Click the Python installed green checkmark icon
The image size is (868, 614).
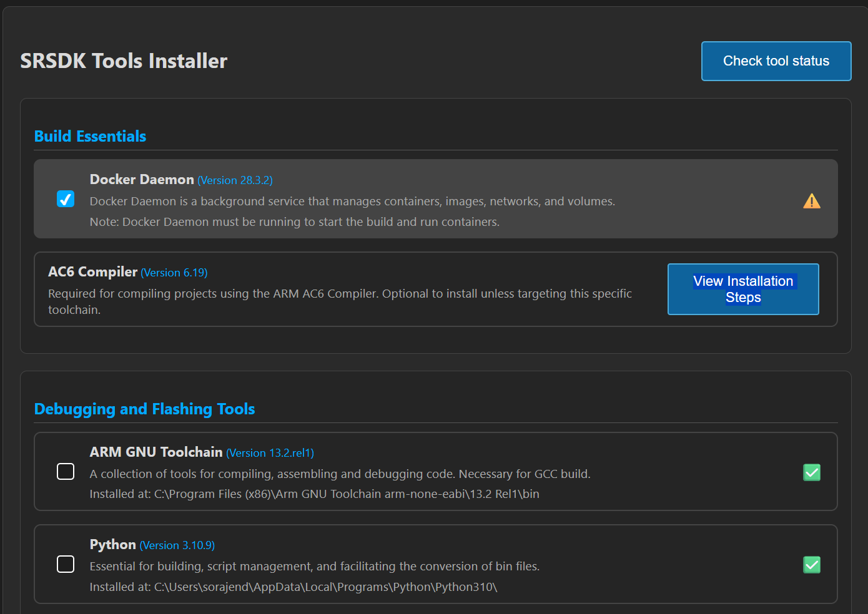[811, 565]
